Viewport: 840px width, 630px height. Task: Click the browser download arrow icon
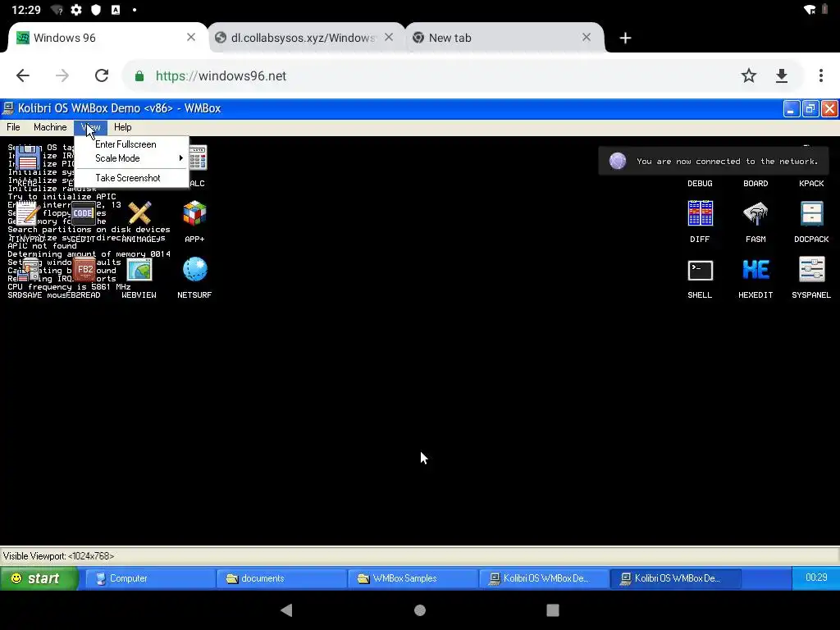[782, 75]
